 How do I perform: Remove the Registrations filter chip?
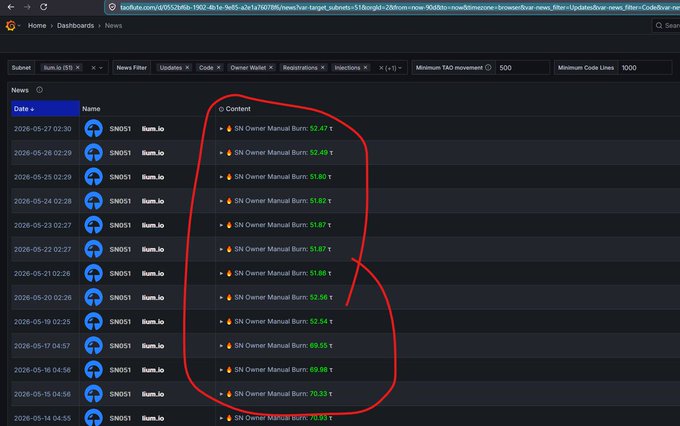323,67
